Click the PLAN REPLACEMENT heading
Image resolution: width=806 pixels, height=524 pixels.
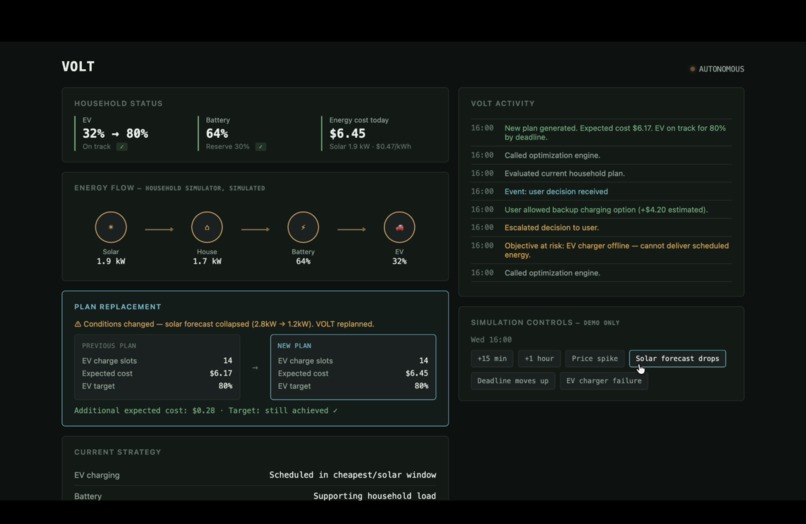(118, 306)
